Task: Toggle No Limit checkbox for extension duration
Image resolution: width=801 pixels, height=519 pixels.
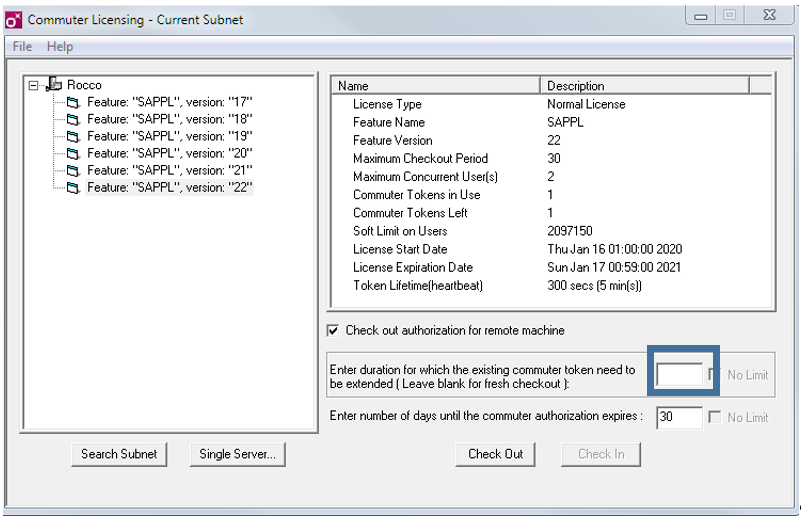Action: 715,375
